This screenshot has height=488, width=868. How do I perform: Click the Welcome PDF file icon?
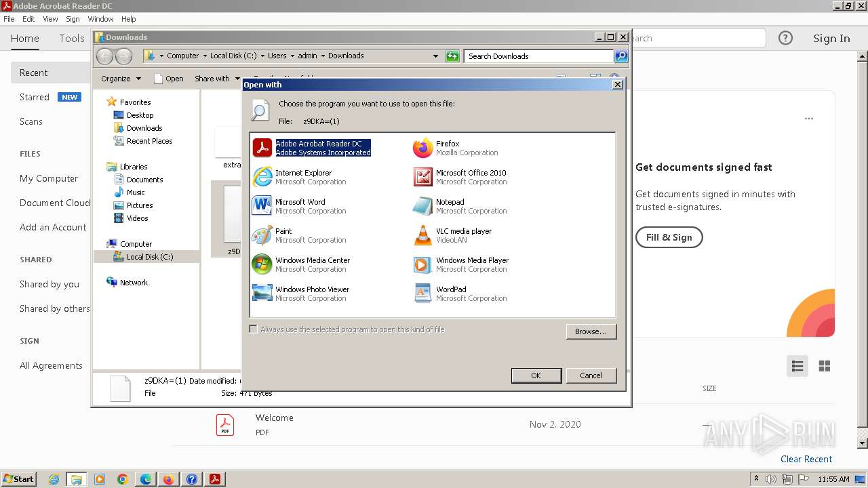click(225, 425)
